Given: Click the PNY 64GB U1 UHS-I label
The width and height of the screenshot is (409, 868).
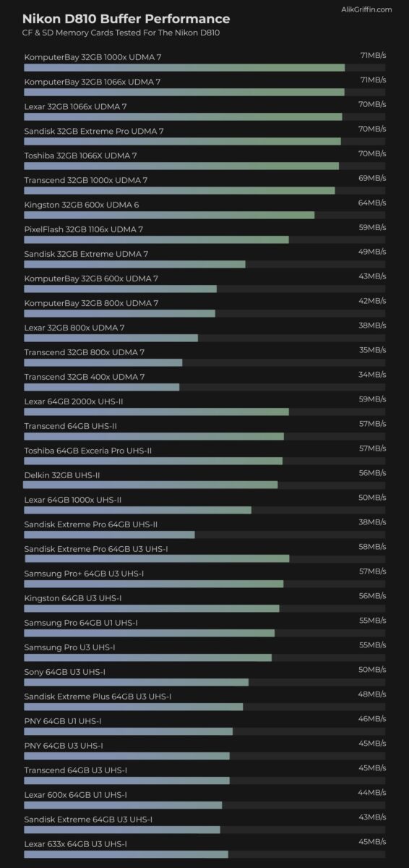Looking at the screenshot, I should tap(63, 721).
